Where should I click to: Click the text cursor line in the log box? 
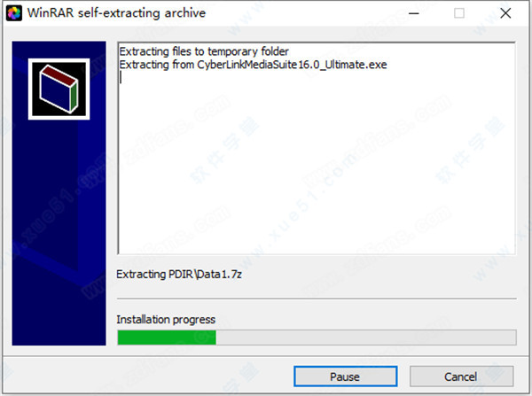tap(121, 78)
